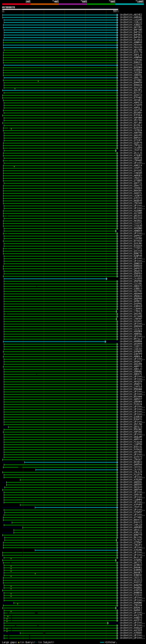The width and height of the screenshot is (146, 644).
Task: Click the orange ~40% identity color bar
Action: tap(45, 4)
